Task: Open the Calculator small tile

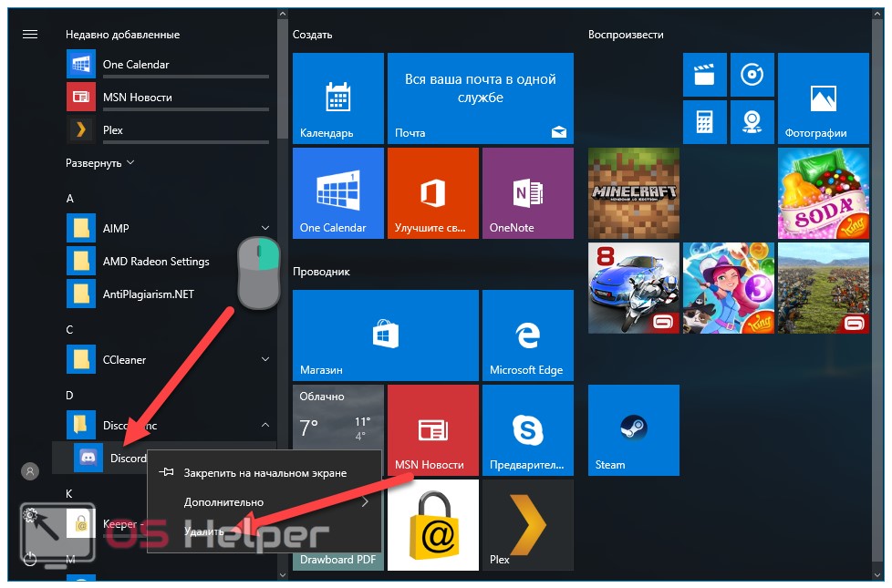Action: (705, 120)
